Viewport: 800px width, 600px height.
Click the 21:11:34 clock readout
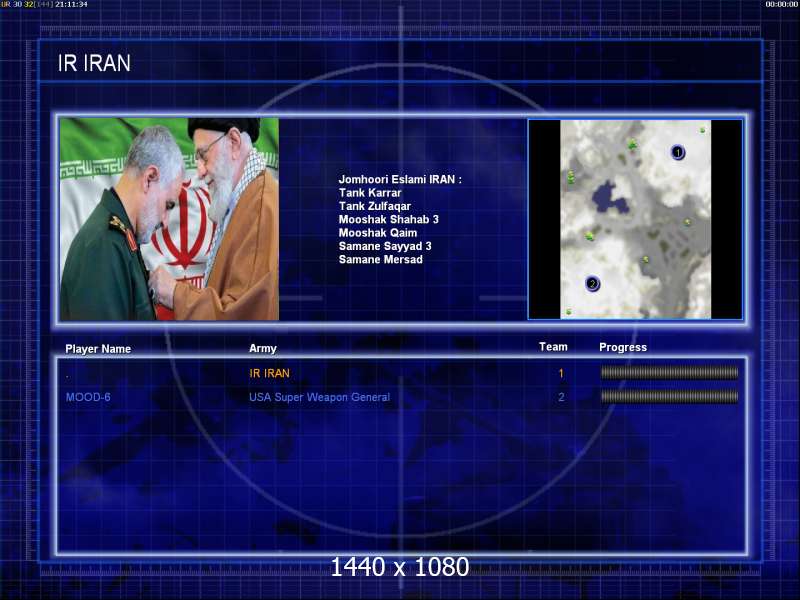pyautogui.click(x=71, y=4)
